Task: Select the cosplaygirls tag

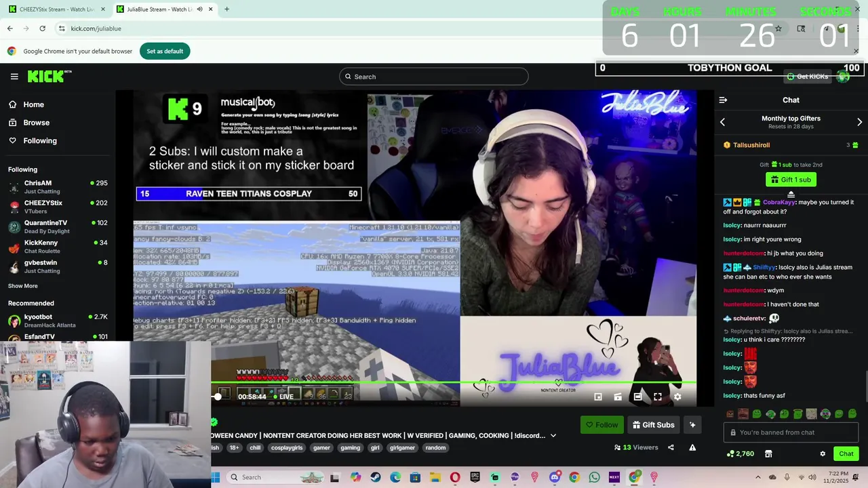Action: (287, 448)
